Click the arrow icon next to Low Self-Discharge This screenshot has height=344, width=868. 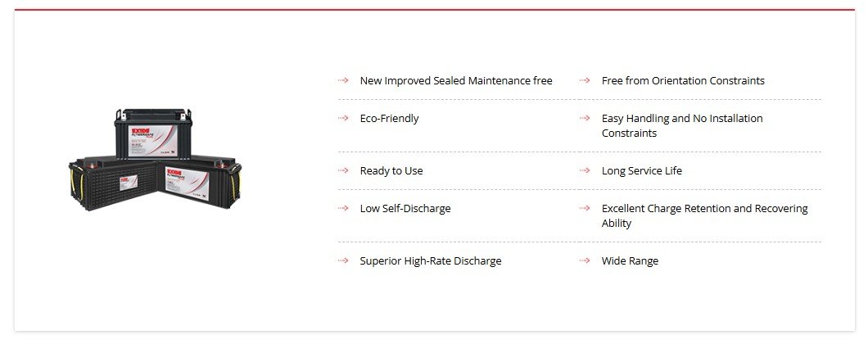pos(343,208)
